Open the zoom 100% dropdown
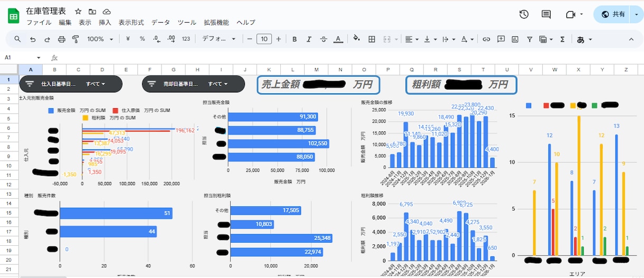The image size is (644, 278). coord(100,39)
